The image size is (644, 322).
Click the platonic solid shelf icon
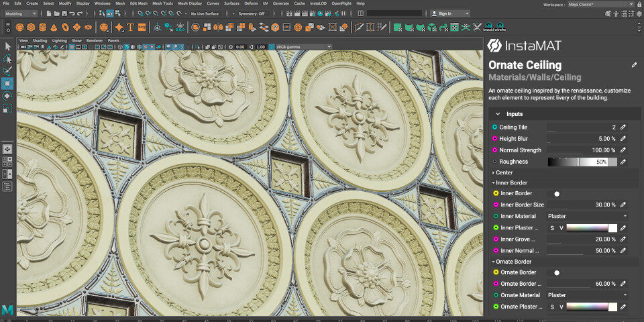point(103,28)
